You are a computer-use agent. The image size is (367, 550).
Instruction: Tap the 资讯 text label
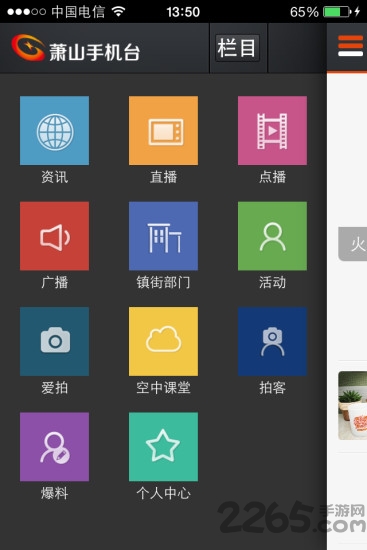[54, 177]
